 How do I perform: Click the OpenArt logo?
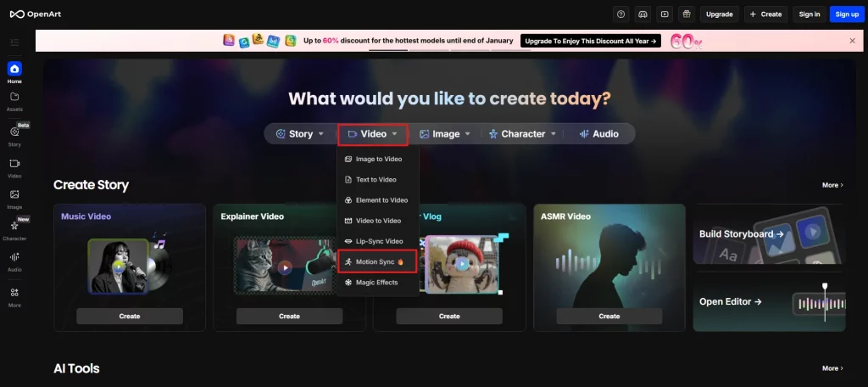pyautogui.click(x=36, y=14)
